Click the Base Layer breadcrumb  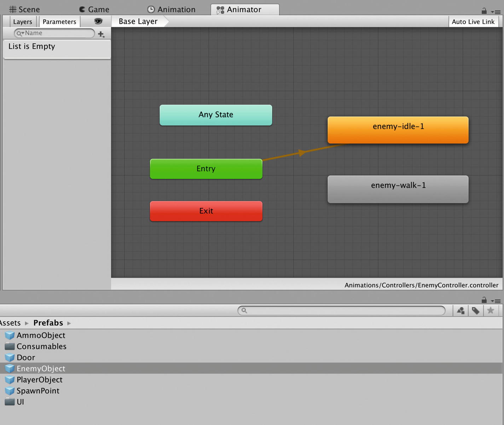[138, 22]
